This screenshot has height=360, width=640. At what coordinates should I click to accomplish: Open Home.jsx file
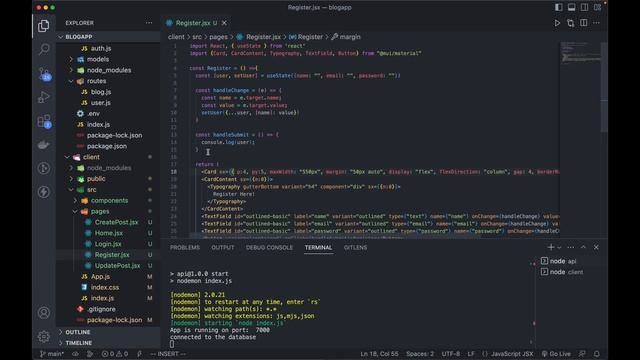108,233
